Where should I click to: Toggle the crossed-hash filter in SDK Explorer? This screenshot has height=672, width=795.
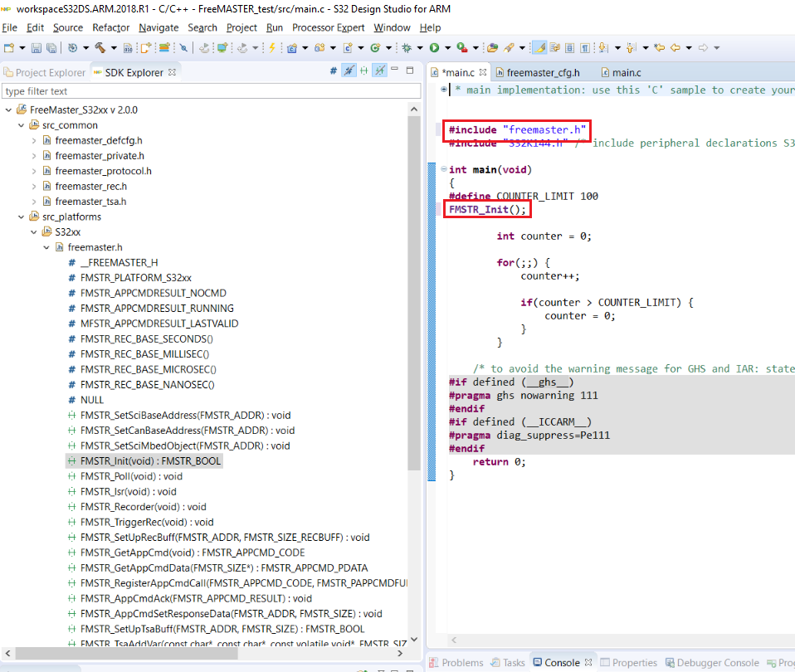point(349,71)
